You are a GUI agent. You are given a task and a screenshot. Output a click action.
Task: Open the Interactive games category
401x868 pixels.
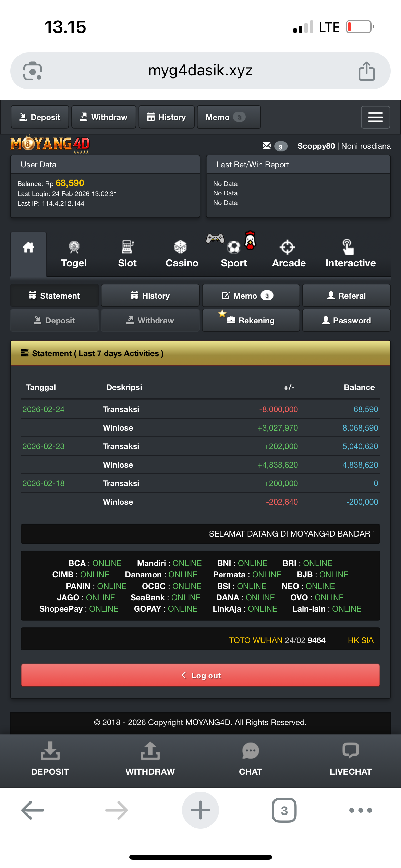click(x=350, y=254)
